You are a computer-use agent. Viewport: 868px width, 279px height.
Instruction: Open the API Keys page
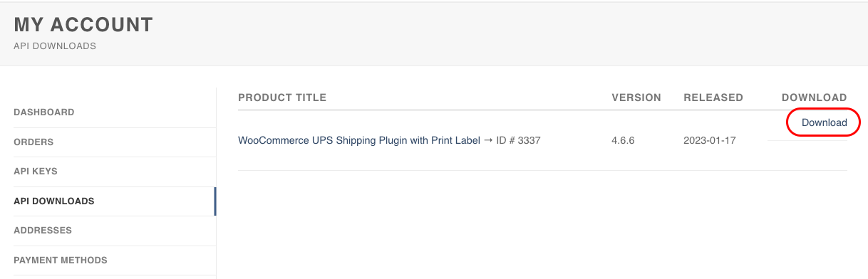click(36, 172)
